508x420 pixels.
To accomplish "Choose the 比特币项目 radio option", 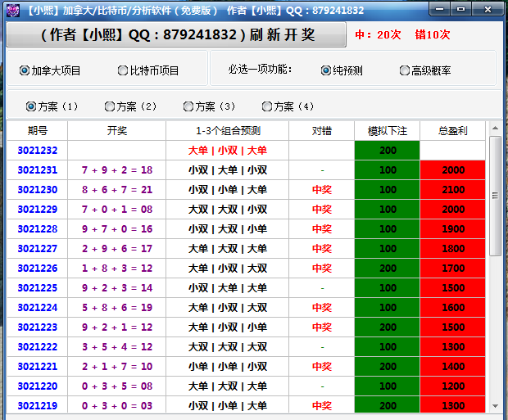I will [123, 70].
